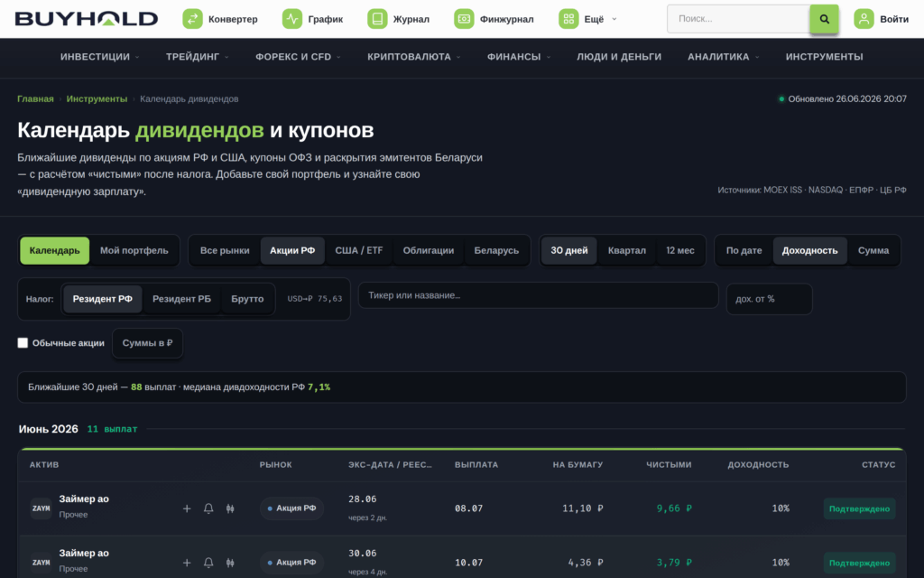Switch to Мой портфель tab

point(134,251)
